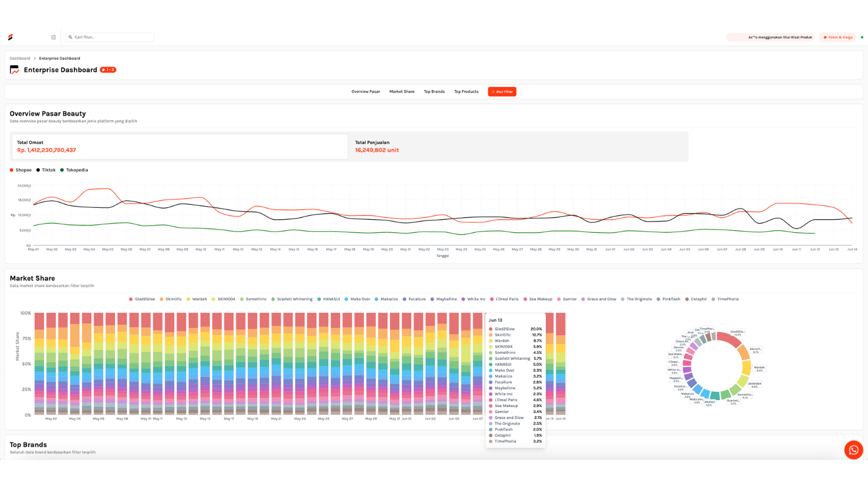Click the Glad2Glow red donut slice
Image resolution: width=868 pixels, height=489 pixels.
point(730,338)
